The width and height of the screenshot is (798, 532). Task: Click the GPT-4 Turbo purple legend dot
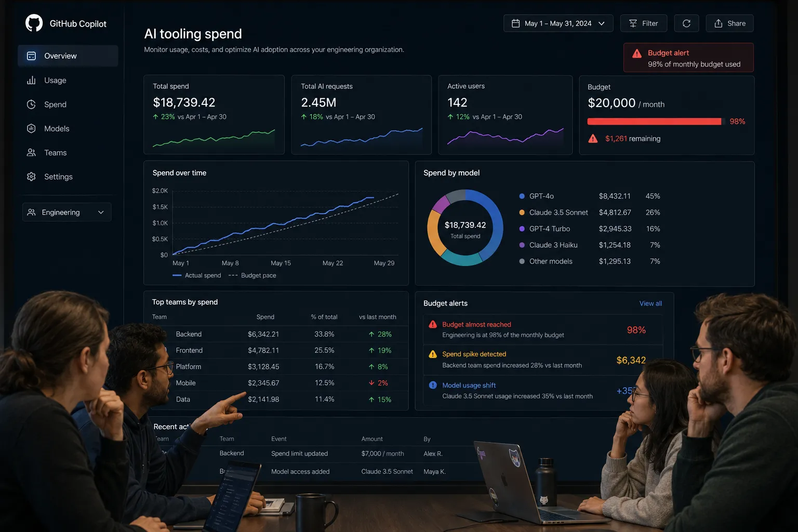[x=522, y=229]
